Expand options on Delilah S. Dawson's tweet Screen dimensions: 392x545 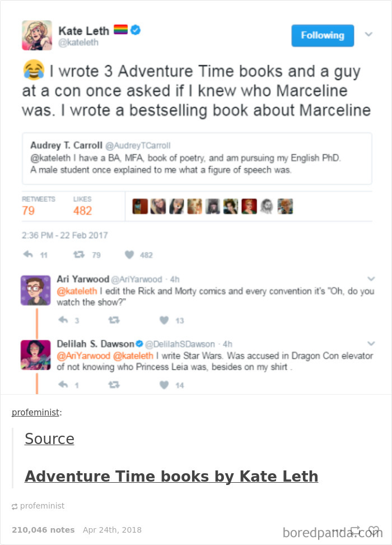pyautogui.click(x=371, y=343)
